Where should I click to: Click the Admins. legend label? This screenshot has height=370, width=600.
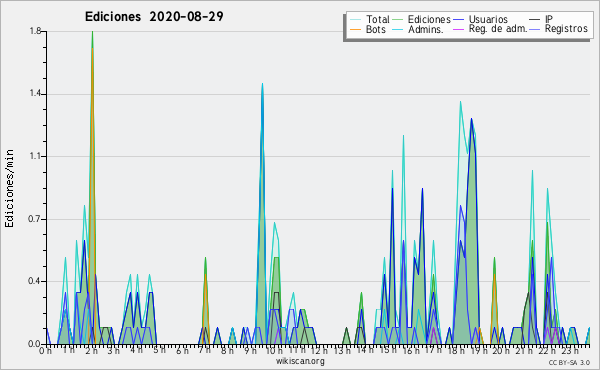[426, 29]
